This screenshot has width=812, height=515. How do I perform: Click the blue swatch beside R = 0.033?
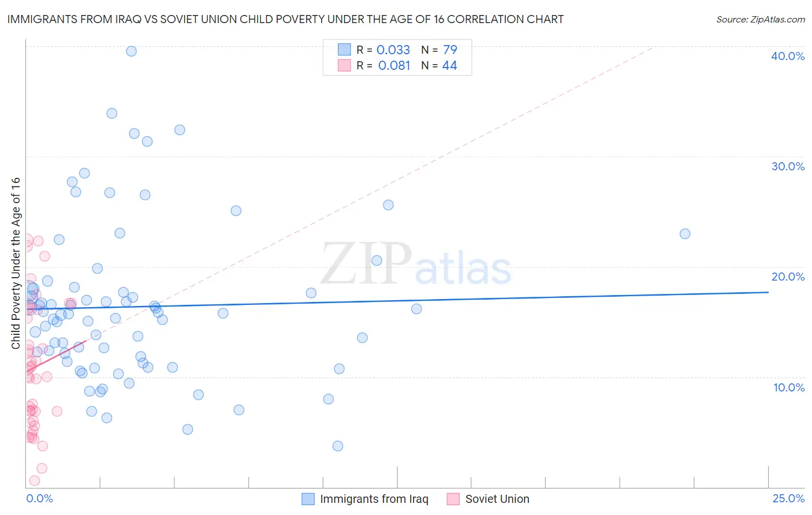tap(344, 50)
